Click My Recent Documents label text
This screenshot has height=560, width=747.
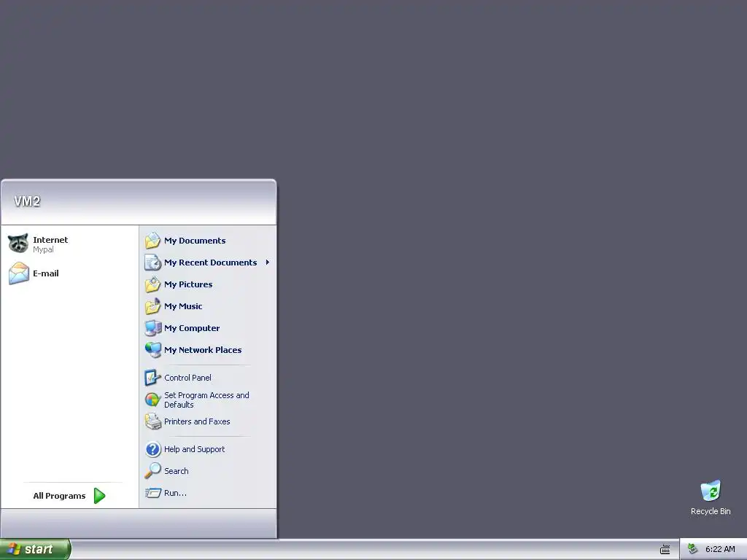211,262
